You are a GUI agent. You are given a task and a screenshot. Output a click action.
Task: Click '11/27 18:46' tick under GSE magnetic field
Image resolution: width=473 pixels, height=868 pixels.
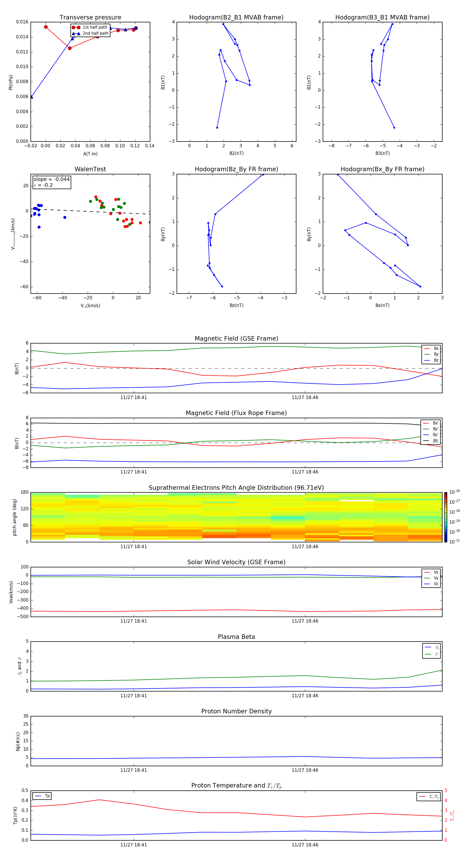(x=305, y=397)
